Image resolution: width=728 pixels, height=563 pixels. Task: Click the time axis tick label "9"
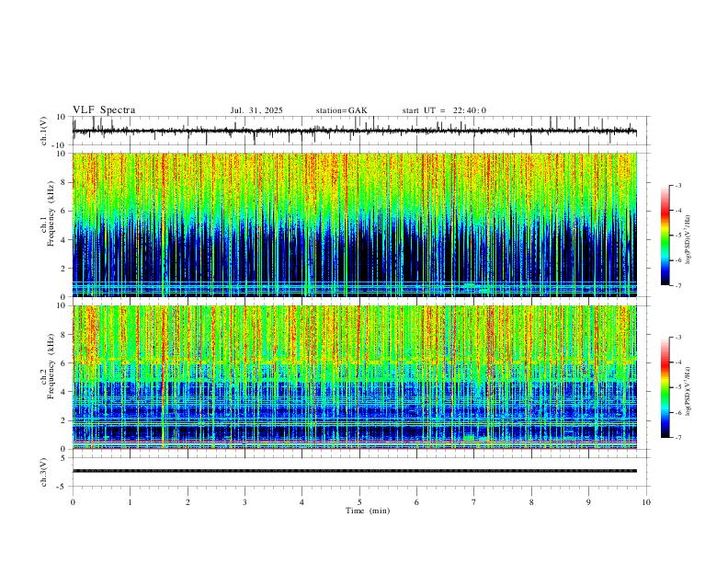pos(588,502)
